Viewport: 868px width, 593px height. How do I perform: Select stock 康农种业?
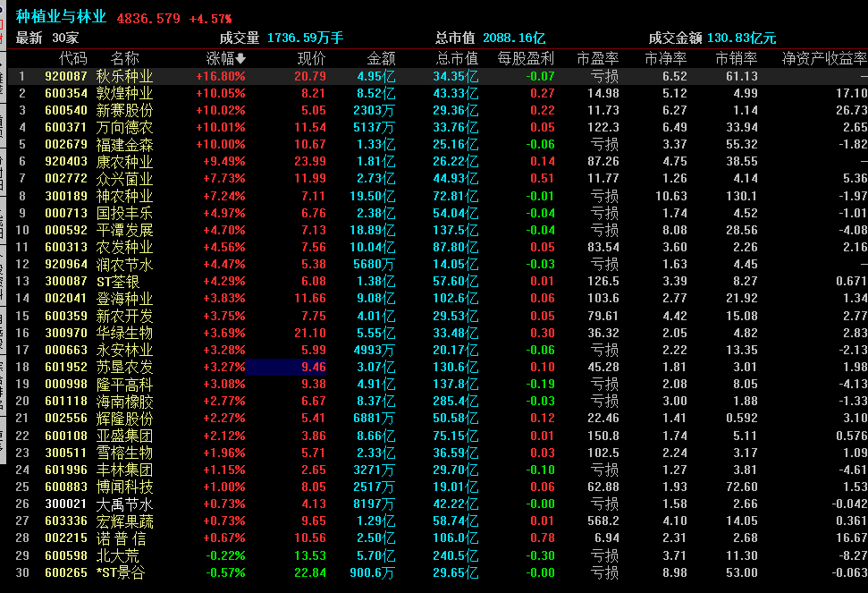click(124, 162)
